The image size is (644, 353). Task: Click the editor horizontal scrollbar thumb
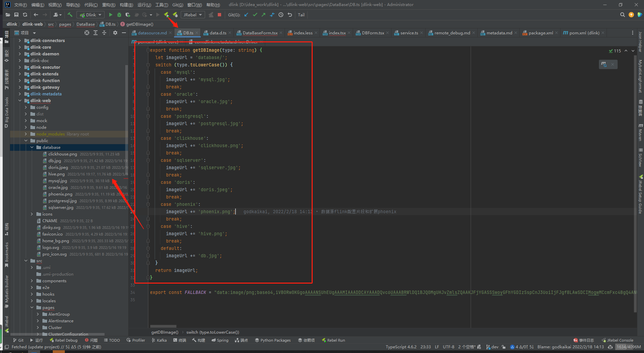(163, 326)
